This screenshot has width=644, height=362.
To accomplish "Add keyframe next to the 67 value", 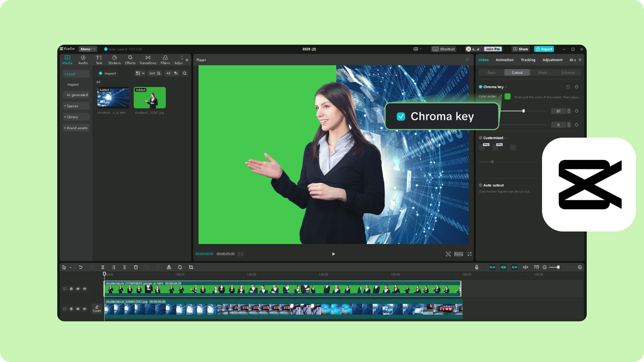I will point(576,111).
